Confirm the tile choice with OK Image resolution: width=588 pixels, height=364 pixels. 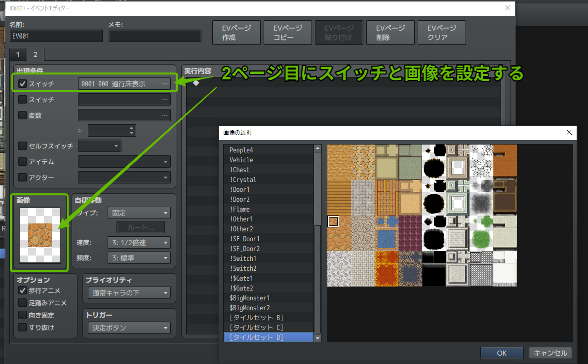(x=502, y=353)
